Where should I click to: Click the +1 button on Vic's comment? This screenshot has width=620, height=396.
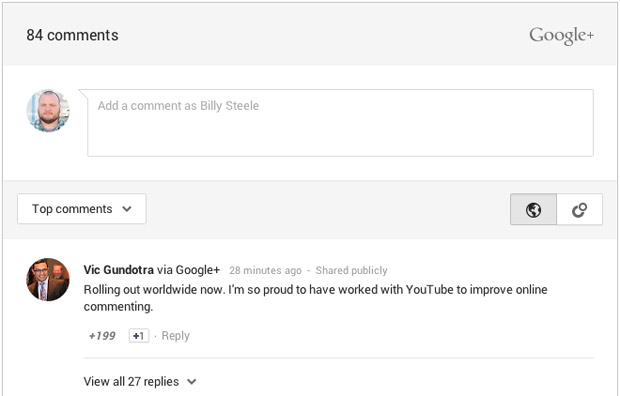139,336
